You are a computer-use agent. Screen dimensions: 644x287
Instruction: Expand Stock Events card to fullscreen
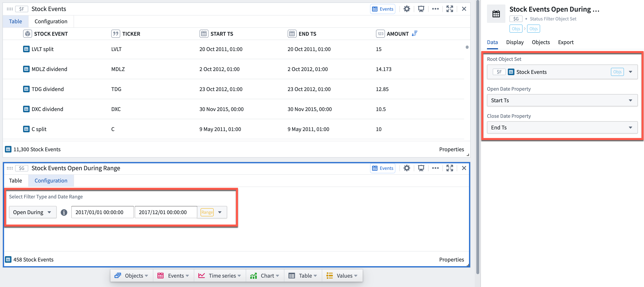click(x=450, y=9)
